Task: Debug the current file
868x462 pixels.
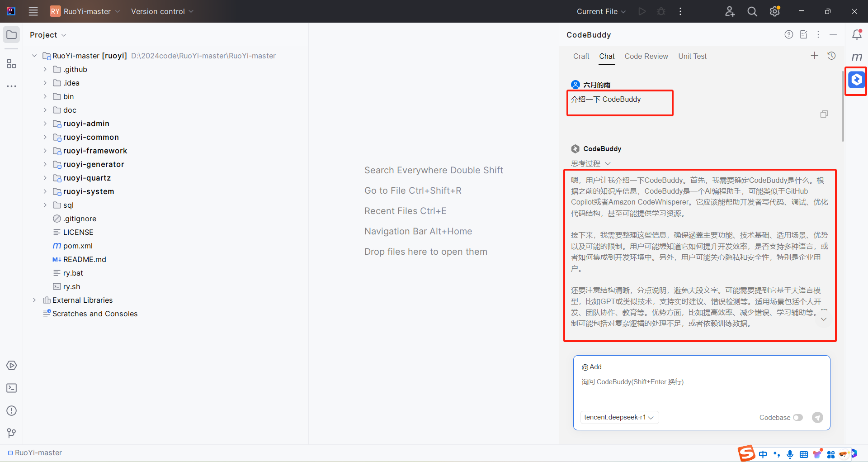Action: 661,11
